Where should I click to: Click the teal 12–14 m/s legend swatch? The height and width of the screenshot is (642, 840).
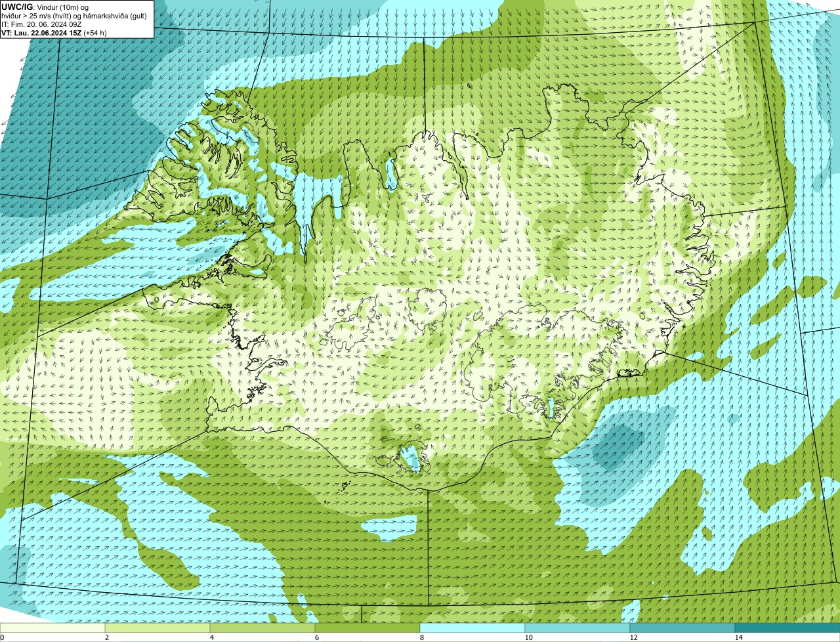point(682,628)
